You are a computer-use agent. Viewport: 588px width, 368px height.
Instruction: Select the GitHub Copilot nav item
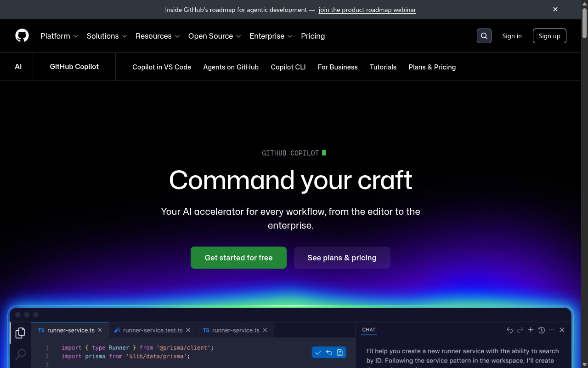(74, 67)
